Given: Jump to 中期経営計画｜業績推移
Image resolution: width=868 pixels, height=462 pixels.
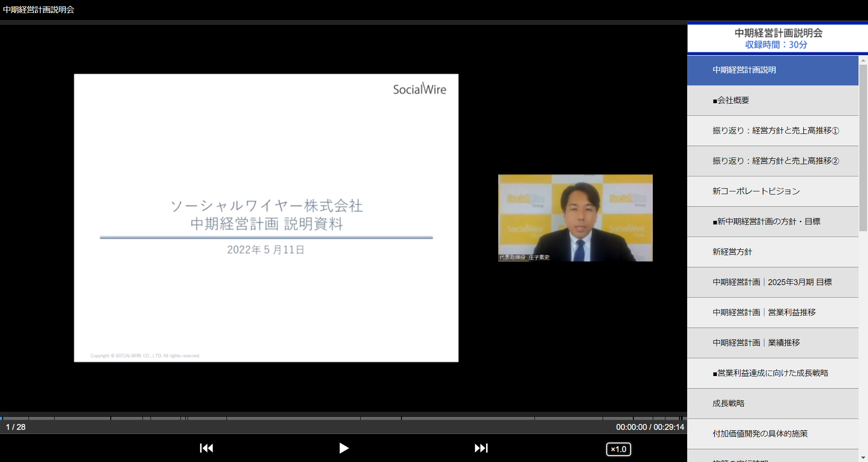Looking at the screenshot, I should pyautogui.click(x=773, y=343).
